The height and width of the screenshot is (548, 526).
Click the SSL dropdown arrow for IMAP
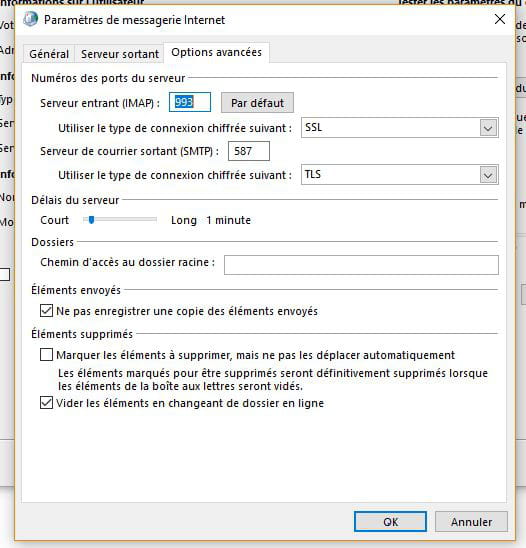[488, 128]
